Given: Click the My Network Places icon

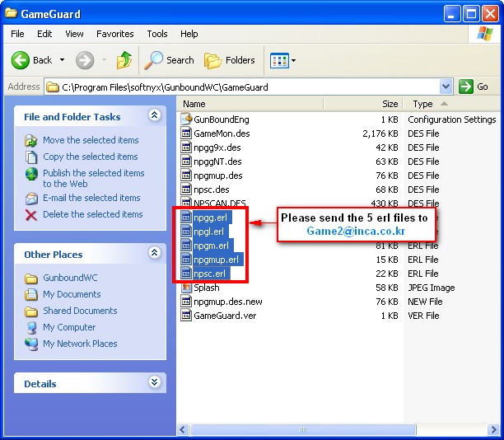Looking at the screenshot, I should point(31,344).
